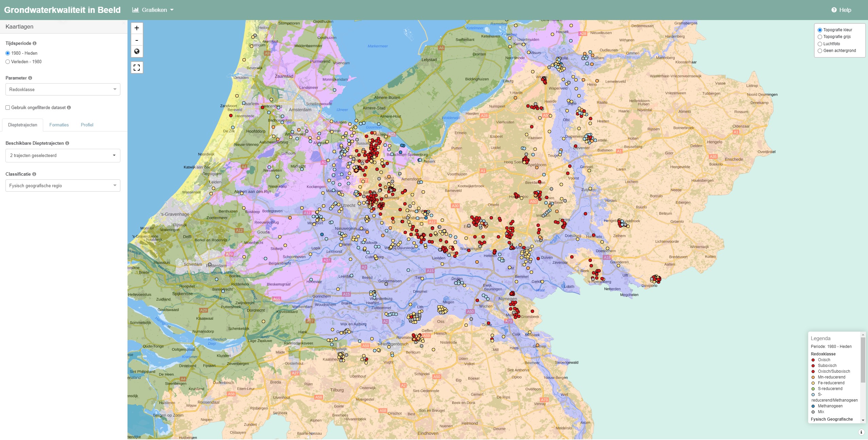Open map attribution info icon

(861, 432)
